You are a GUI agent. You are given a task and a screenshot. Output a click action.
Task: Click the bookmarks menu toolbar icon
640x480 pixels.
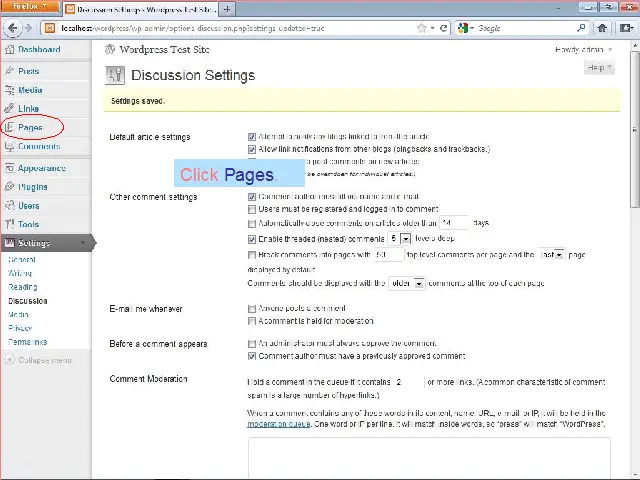coord(627,28)
